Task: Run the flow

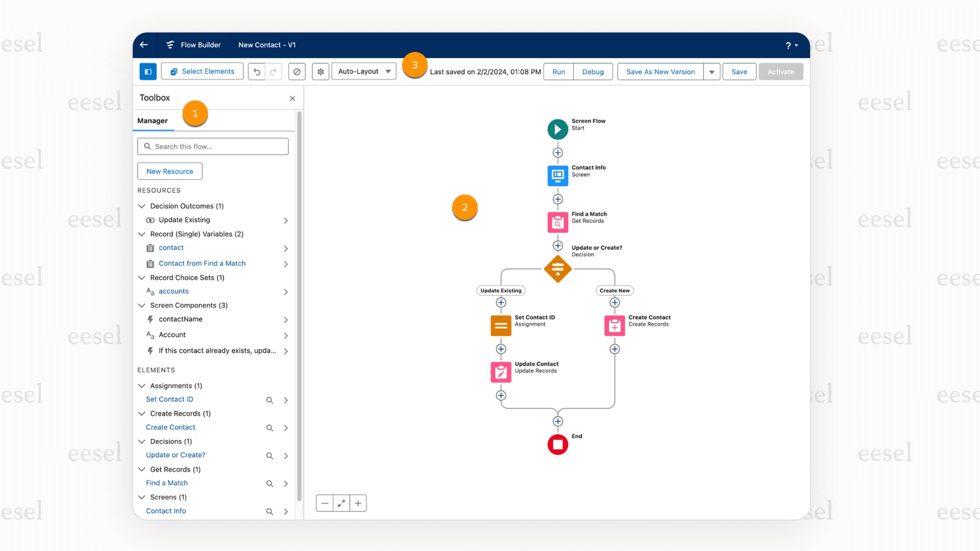Action: tap(558, 71)
